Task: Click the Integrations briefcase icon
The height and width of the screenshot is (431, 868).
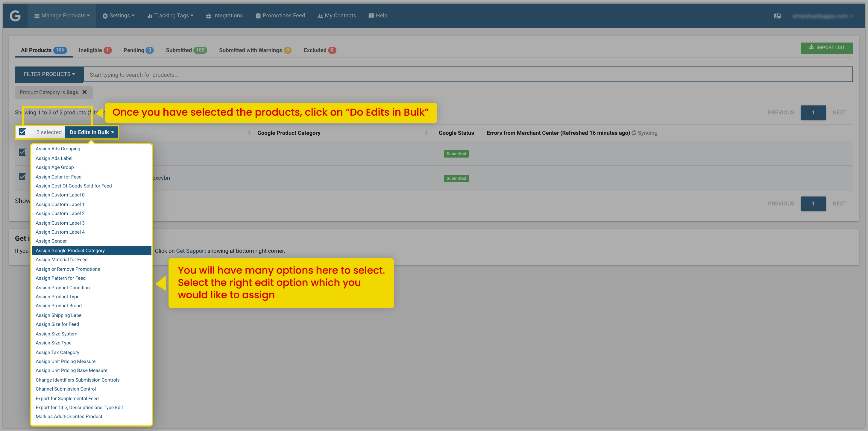Action: (x=209, y=16)
